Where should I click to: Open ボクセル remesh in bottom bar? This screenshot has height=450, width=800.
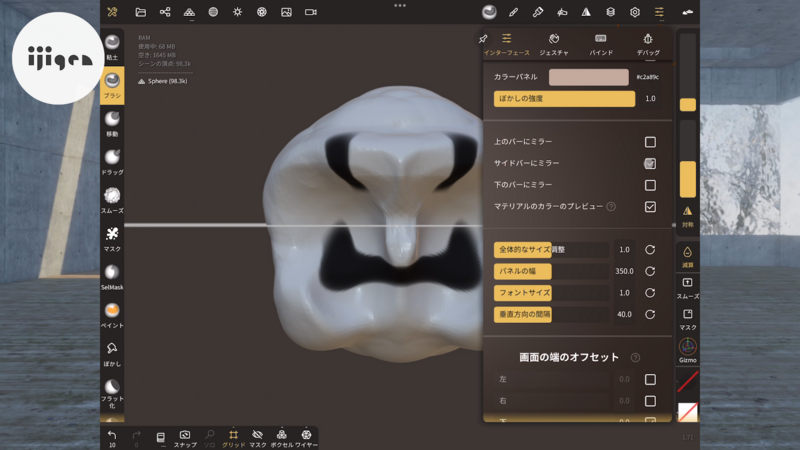[282, 438]
